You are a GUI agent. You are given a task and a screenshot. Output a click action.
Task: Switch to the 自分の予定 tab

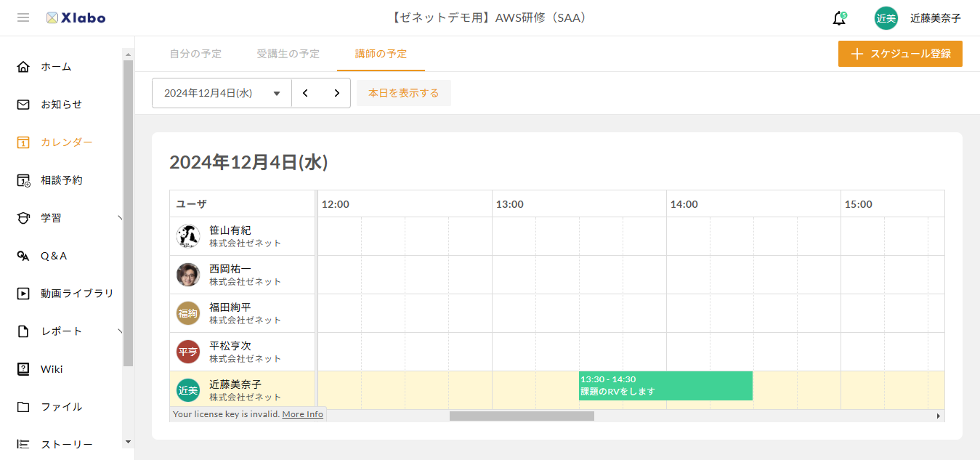click(195, 54)
